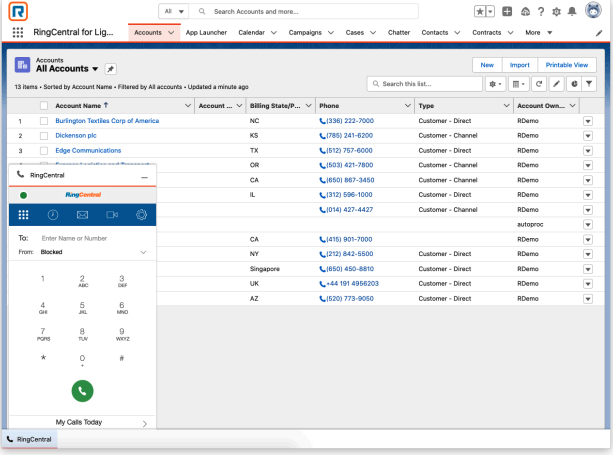Click the Trailhead guidance icon
This screenshot has height=455, width=613.
coord(525,12)
